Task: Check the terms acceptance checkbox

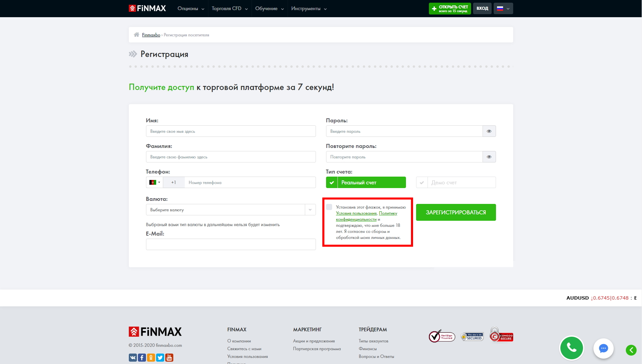Action: [x=329, y=207]
